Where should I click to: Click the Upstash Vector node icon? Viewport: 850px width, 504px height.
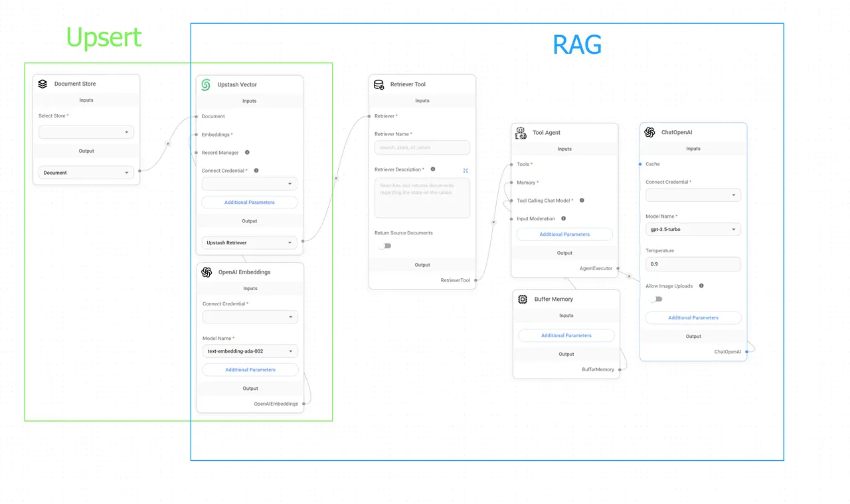206,84
